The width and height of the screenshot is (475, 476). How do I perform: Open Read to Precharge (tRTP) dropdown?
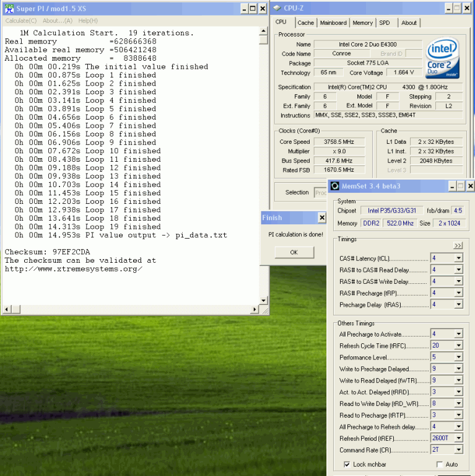(458, 415)
